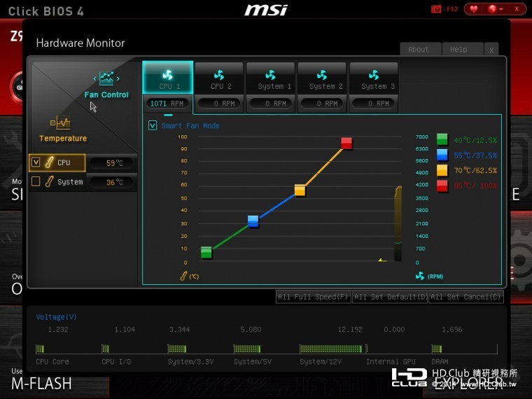Click All Set Cancel(C) button

pos(465,297)
